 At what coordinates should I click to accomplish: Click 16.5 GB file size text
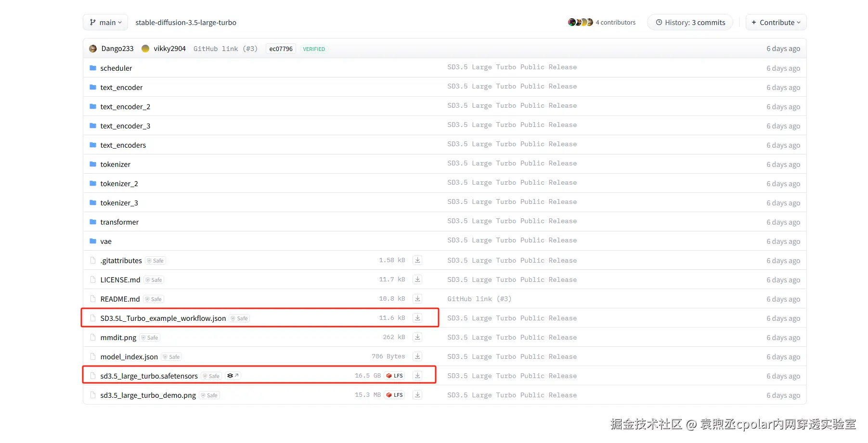pos(368,376)
